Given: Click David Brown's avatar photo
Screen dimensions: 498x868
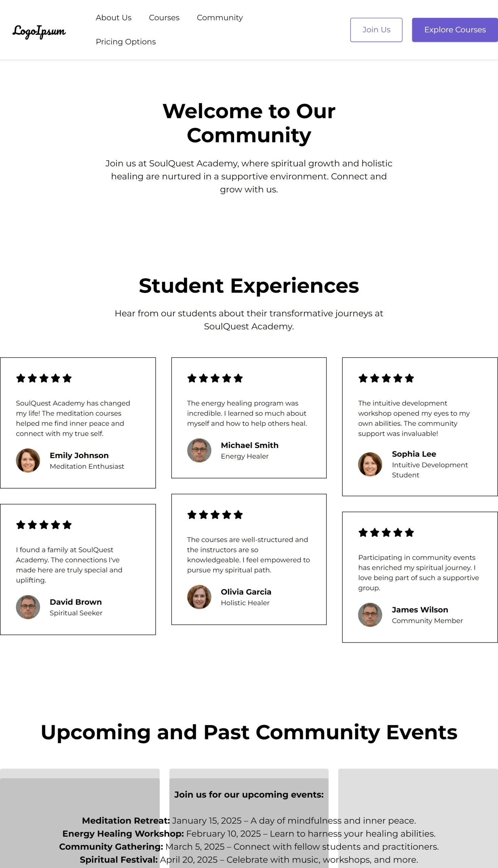Looking at the screenshot, I should [x=28, y=607].
